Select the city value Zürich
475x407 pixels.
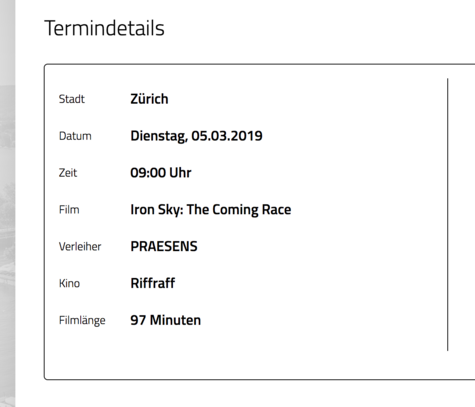click(149, 99)
